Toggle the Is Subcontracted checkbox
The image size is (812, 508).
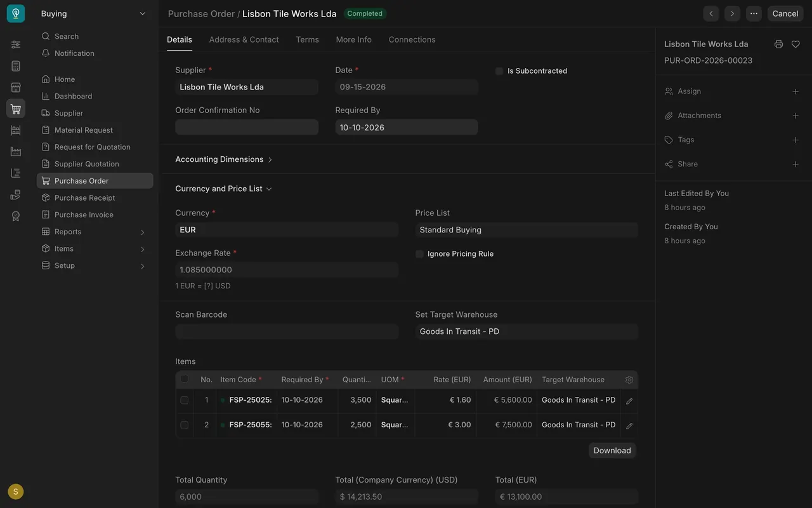pos(499,71)
